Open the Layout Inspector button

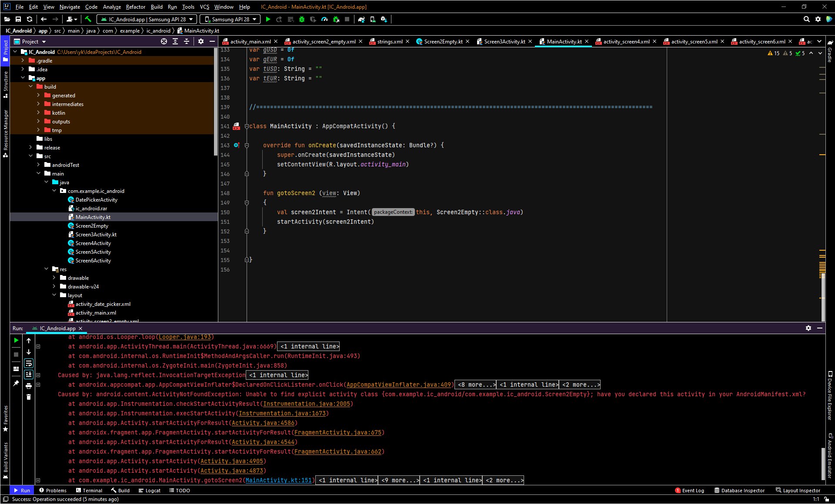(798, 490)
